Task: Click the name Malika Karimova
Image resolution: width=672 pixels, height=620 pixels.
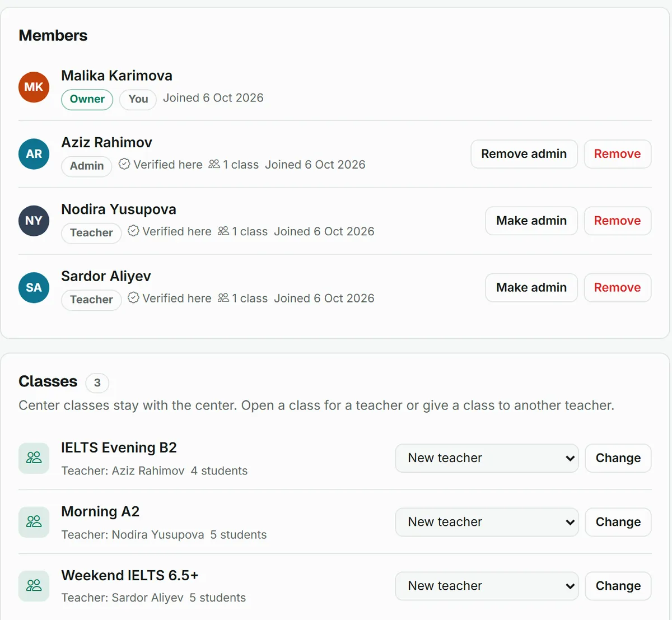Action: (x=116, y=76)
